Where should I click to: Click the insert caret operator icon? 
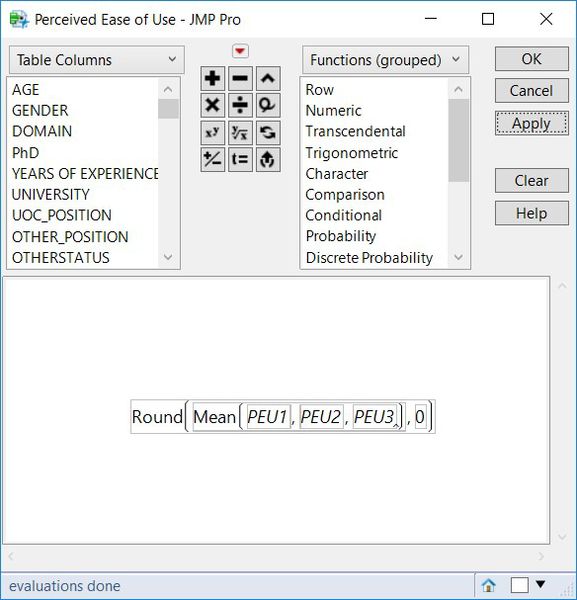[x=268, y=78]
